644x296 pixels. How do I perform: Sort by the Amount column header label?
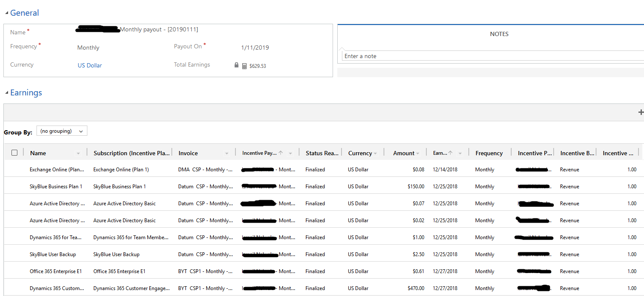pyautogui.click(x=403, y=153)
